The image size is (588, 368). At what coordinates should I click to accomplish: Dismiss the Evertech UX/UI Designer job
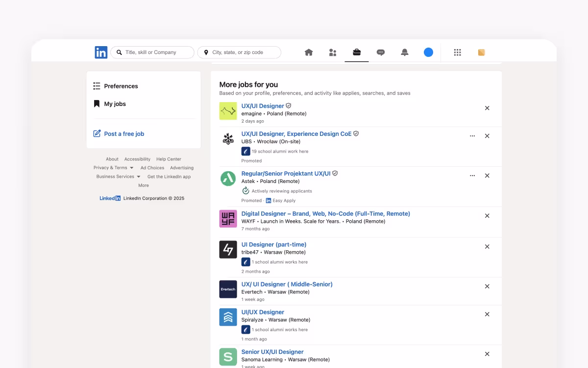487,286
